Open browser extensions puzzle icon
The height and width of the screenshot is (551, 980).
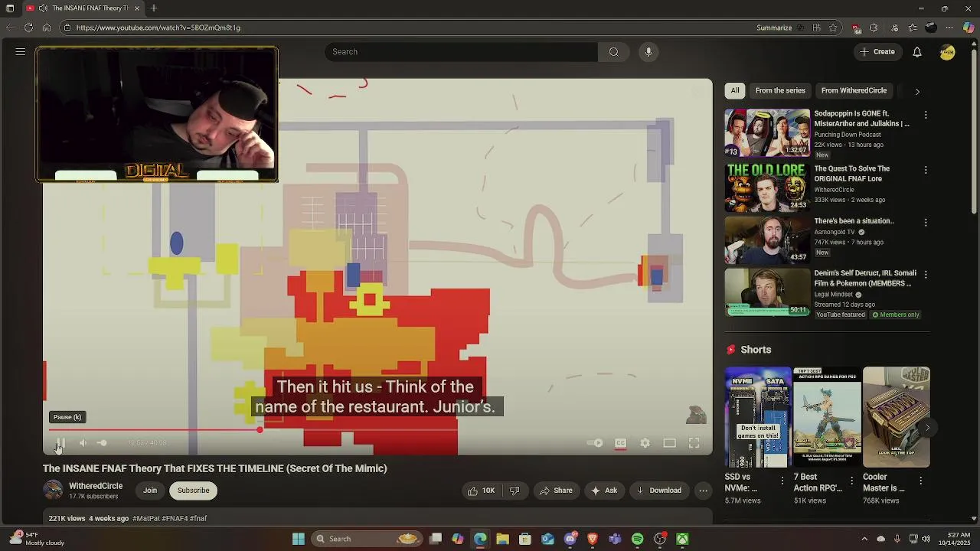[x=874, y=28]
